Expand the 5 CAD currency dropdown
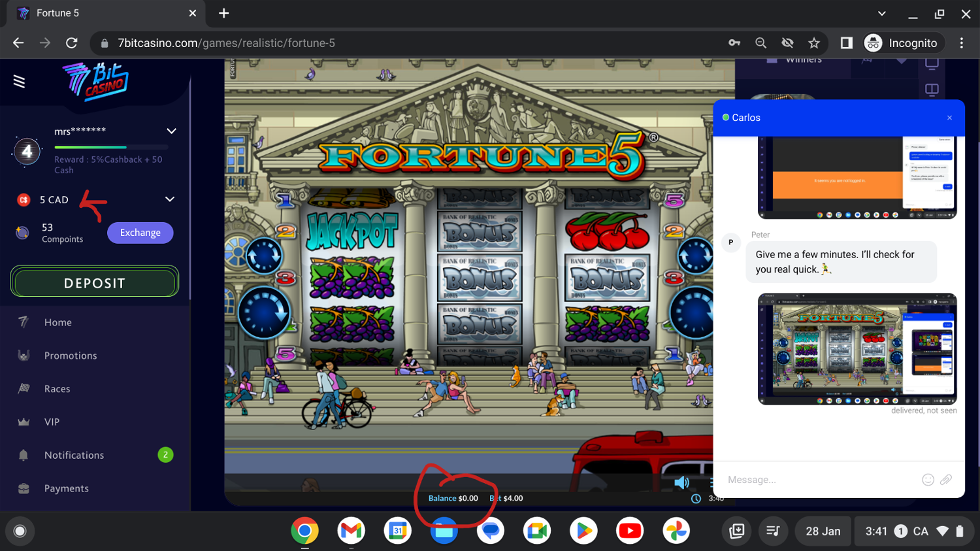Screen dimensions: 980x551 (170, 199)
